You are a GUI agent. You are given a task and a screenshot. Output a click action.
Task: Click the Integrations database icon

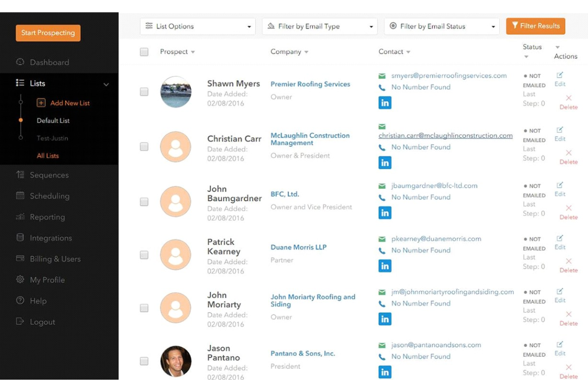coord(20,238)
